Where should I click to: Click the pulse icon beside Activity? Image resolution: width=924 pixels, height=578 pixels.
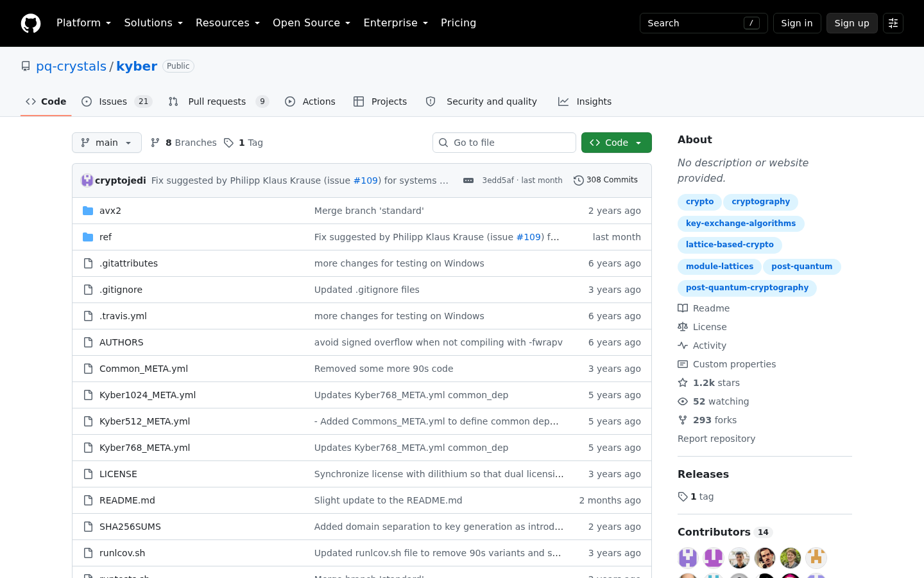pyautogui.click(x=683, y=346)
